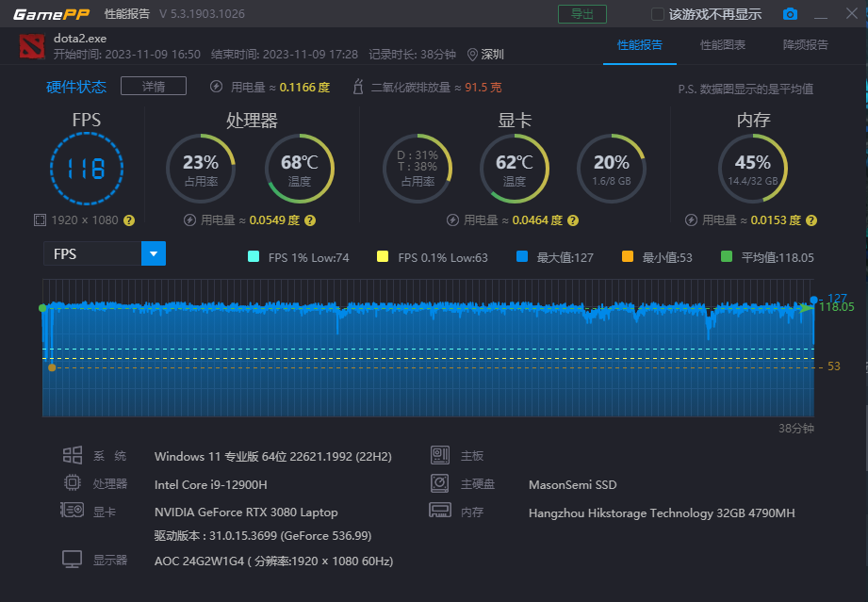Click help icon beside GPU power 0.0464 度
This screenshot has height=602, width=868.
[x=573, y=220]
